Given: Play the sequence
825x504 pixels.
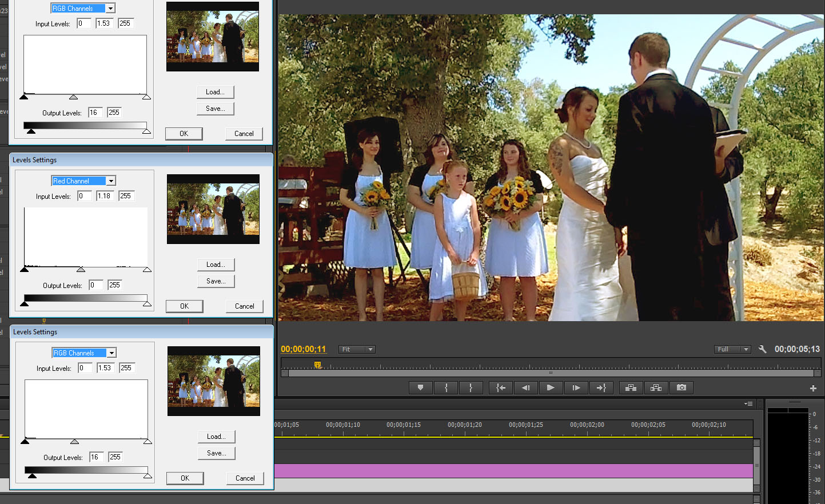Looking at the screenshot, I should [x=551, y=387].
